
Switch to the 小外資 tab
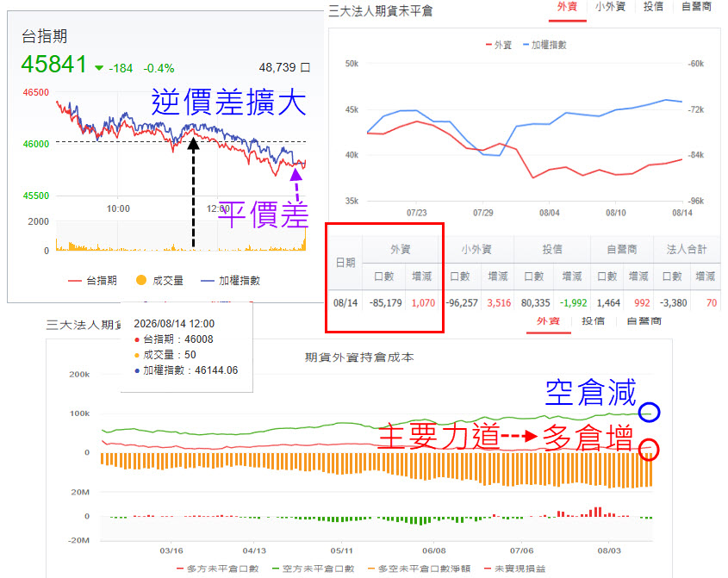coord(610,7)
